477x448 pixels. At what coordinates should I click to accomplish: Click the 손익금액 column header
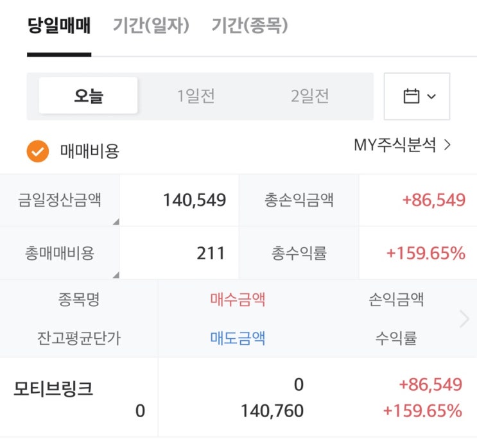395,299
